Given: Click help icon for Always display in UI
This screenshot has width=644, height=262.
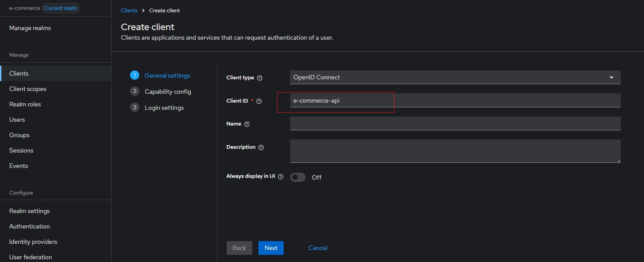Looking at the screenshot, I should click(281, 177).
